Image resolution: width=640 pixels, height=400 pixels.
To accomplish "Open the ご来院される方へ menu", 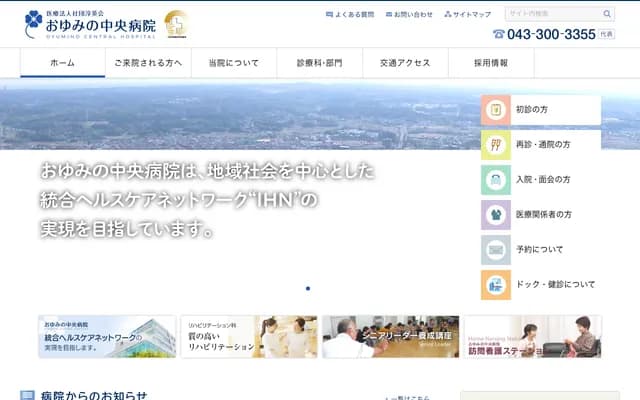I will [148, 63].
